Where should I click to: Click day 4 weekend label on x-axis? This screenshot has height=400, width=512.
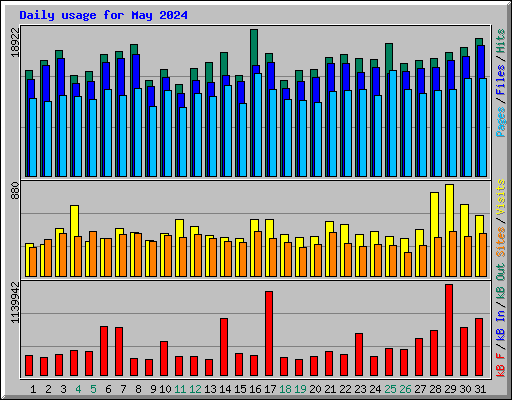coord(78,389)
